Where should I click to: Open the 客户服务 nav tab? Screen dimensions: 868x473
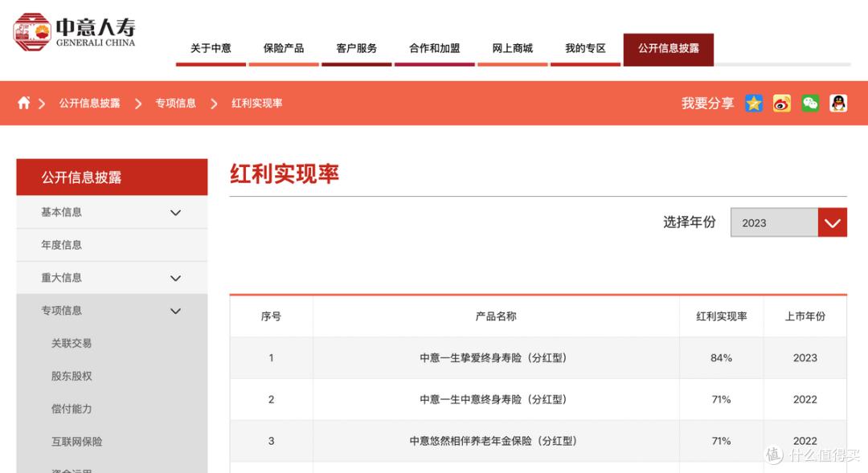[x=357, y=49]
